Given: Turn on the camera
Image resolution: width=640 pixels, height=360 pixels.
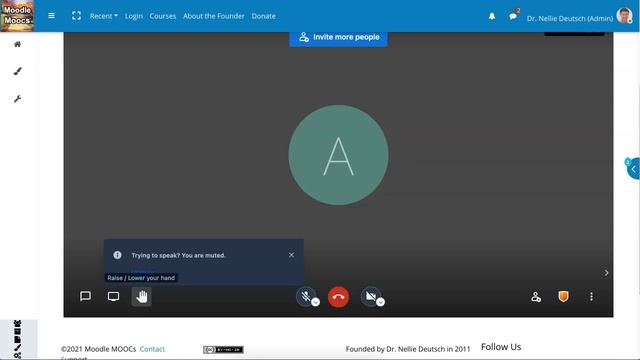Looking at the screenshot, I should pyautogui.click(x=371, y=296).
